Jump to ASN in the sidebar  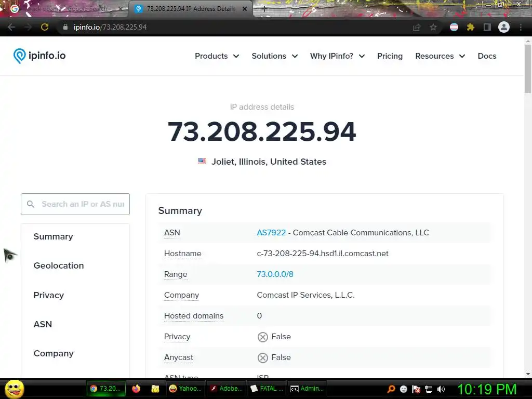43,324
